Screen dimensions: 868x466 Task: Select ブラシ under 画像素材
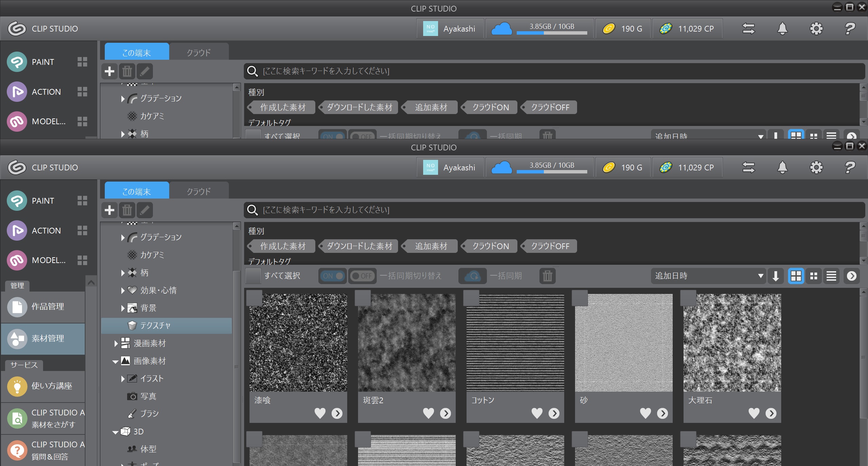click(x=149, y=414)
